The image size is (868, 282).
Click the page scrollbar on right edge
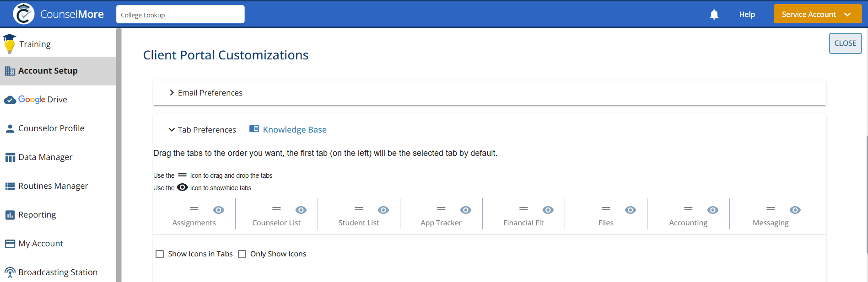[x=867, y=194]
